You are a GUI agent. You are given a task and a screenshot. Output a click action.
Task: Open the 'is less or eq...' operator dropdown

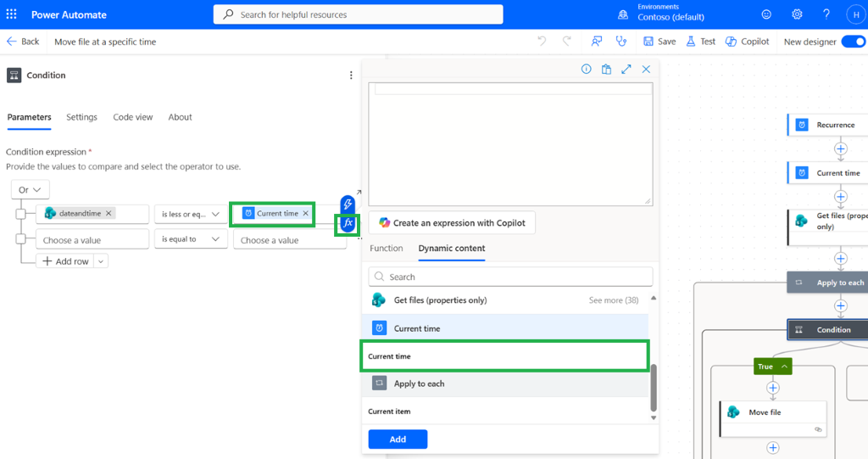[191, 214]
